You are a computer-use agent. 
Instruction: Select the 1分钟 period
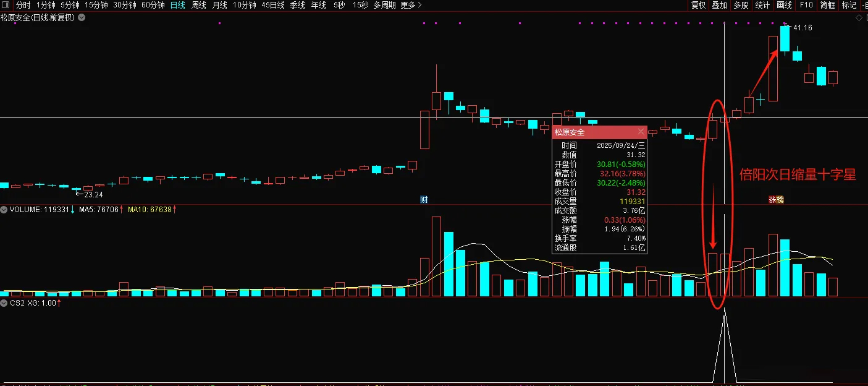click(46, 5)
